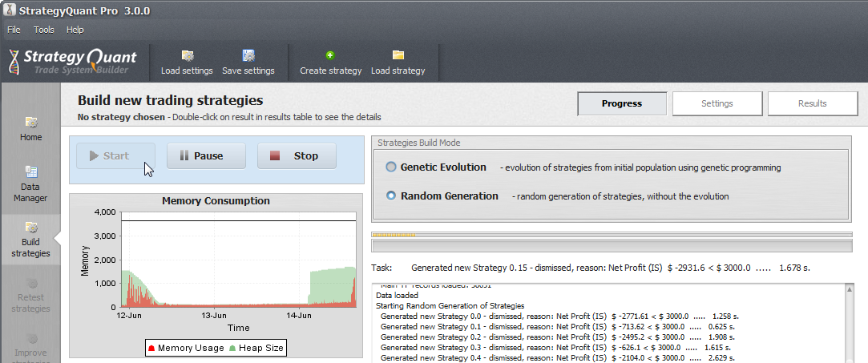This screenshot has width=868, height=363.
Task: Click the StrategyQuant title bar app icon
Action: [x=10, y=10]
